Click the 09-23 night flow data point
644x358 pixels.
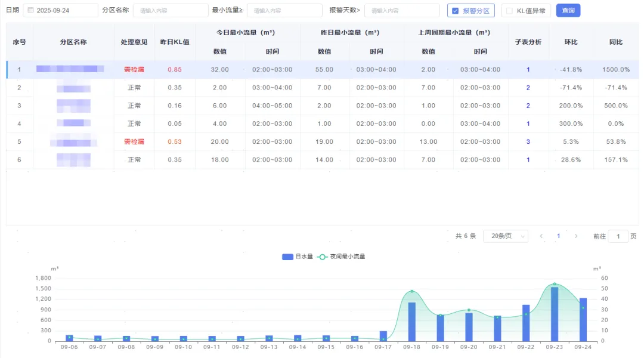click(x=554, y=284)
